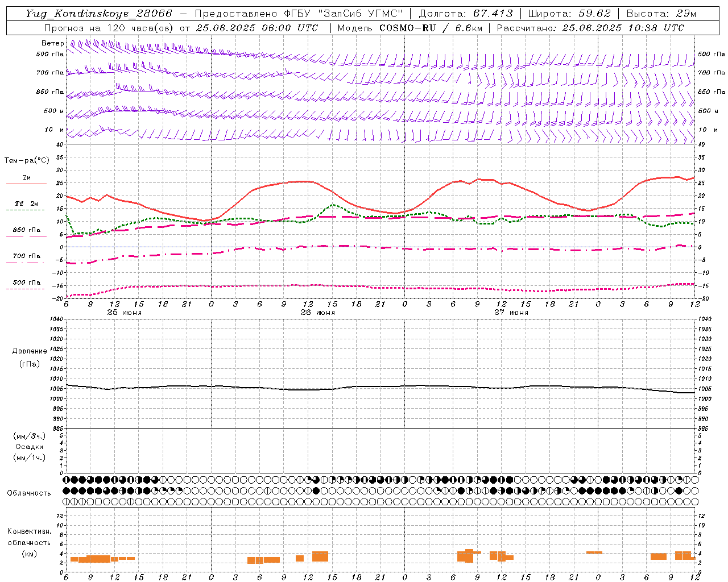Select the provider text ФГБУ "ЗапСиб УГМС"

tap(343, 14)
